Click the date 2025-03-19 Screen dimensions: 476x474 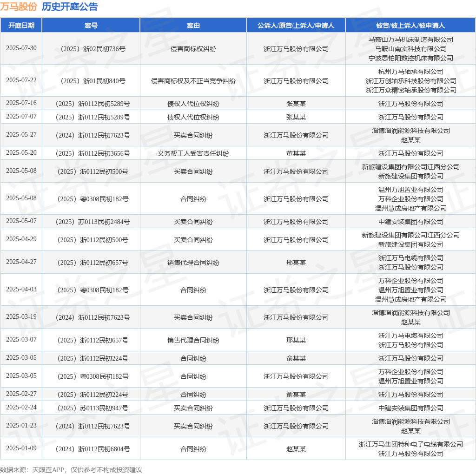coord(21,316)
